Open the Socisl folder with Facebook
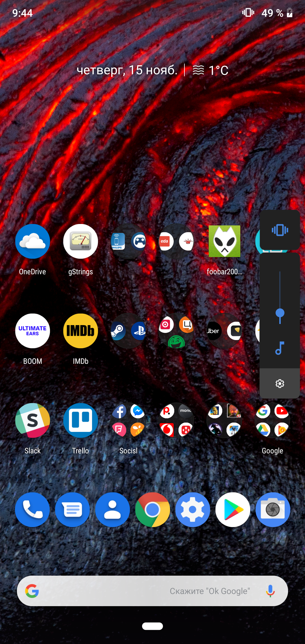The height and width of the screenshot is (644, 305). [128, 421]
